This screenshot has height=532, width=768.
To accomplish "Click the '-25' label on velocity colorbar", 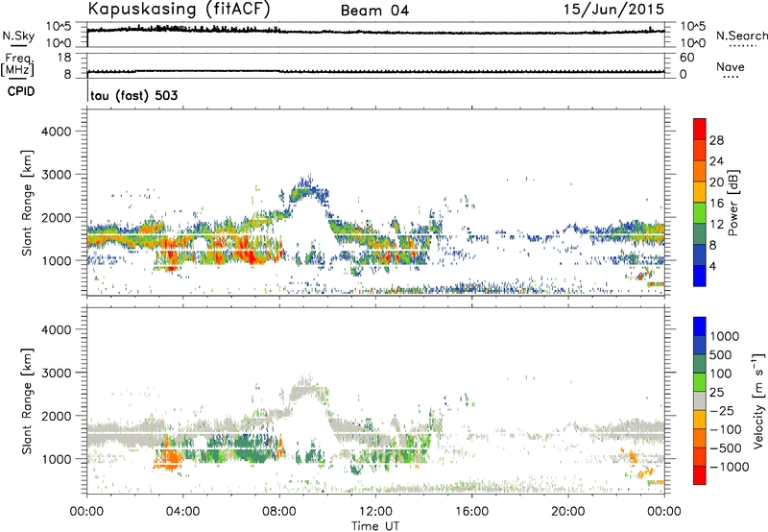I will point(723,410).
